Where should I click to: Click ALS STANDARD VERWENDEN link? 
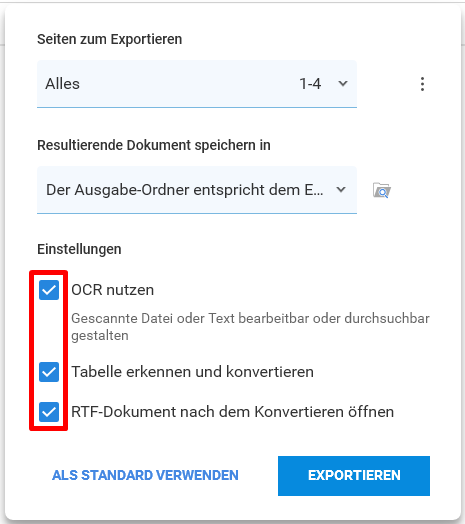[145, 475]
